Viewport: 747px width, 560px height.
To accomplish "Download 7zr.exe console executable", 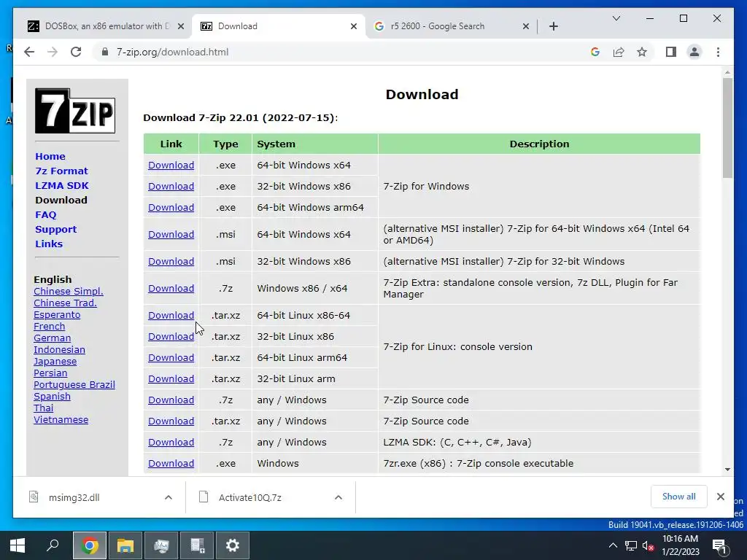I will (171, 463).
